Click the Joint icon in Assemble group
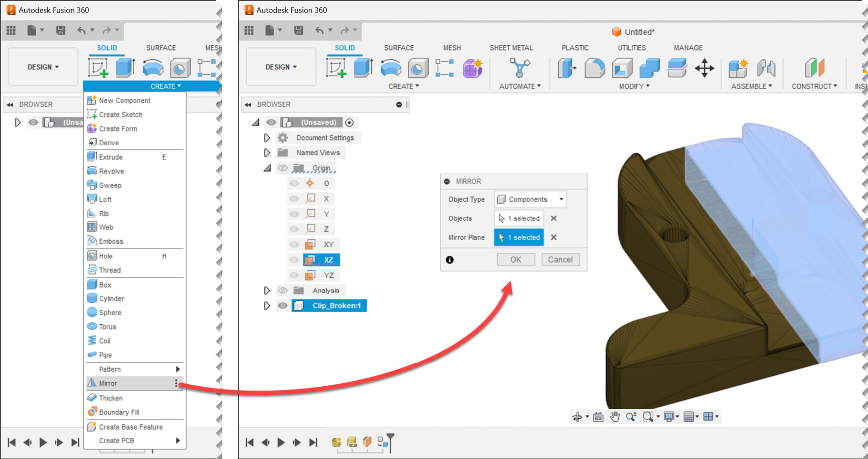Image resolution: width=868 pixels, height=459 pixels. (x=766, y=68)
